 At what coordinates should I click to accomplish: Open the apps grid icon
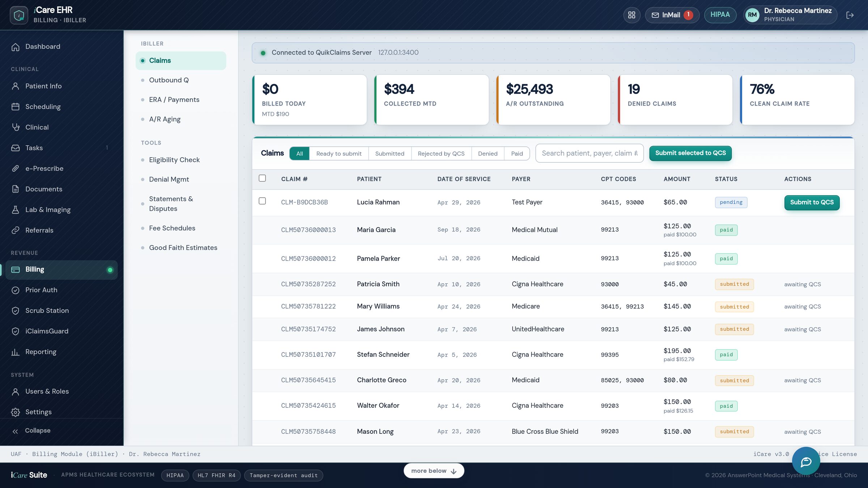click(x=631, y=15)
